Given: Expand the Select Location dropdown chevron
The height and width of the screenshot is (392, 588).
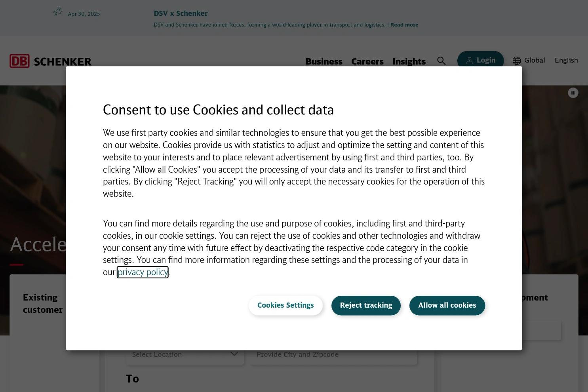Looking at the screenshot, I should (x=234, y=354).
